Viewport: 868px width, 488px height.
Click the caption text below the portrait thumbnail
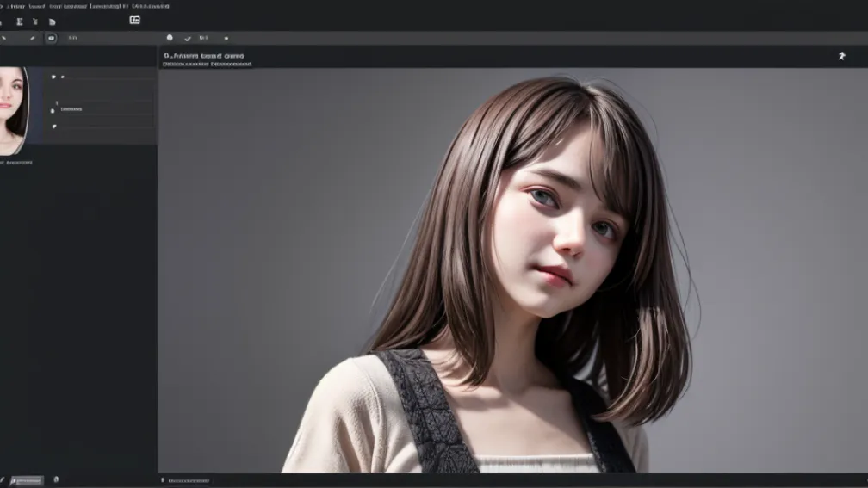click(x=19, y=161)
